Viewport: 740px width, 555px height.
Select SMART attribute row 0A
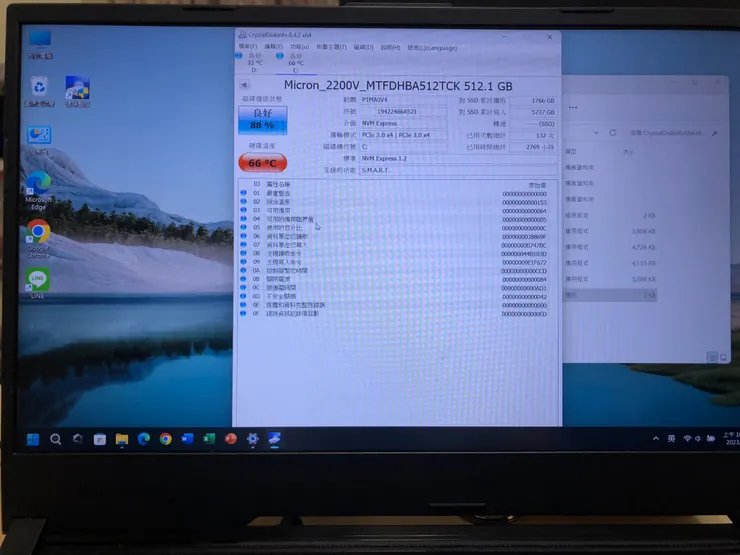pos(395,270)
